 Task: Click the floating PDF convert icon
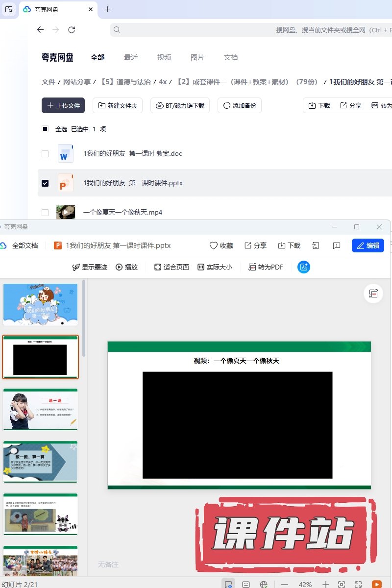tap(373, 294)
